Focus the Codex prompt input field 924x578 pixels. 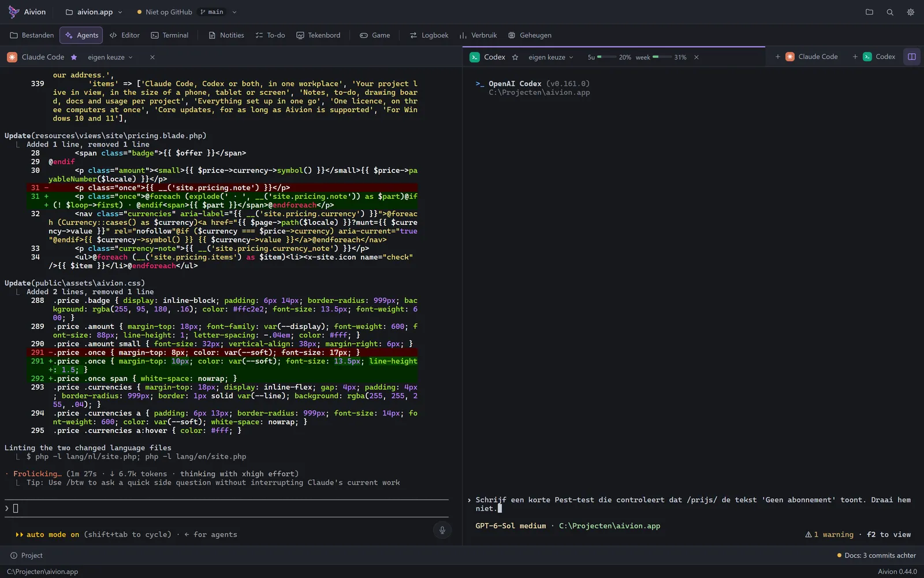[693, 504]
